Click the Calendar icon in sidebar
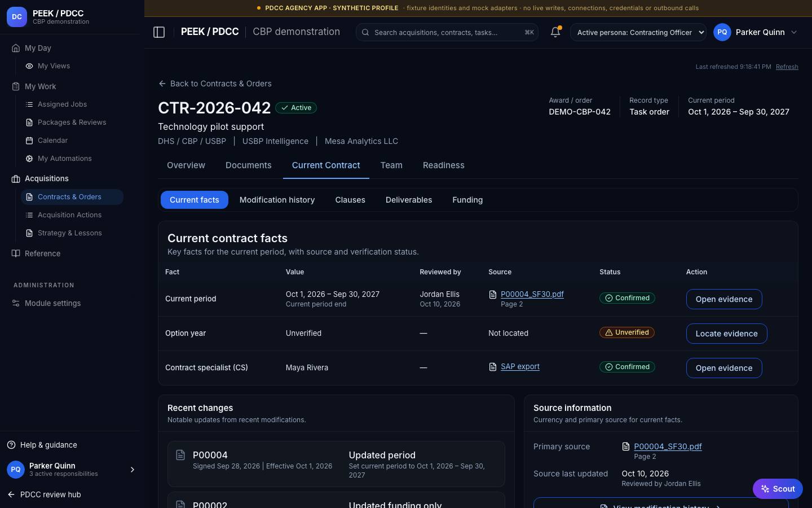Screen dimensions: 812x508 tap(29, 141)
